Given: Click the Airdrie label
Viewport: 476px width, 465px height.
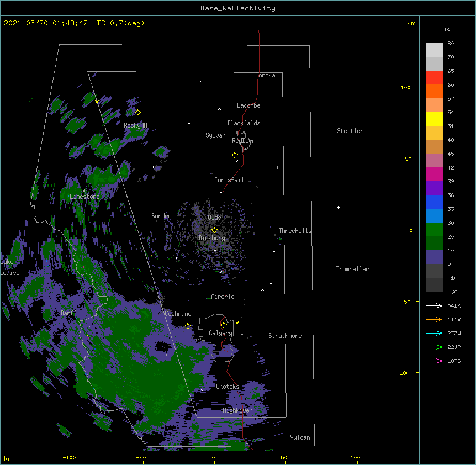Looking at the screenshot, I should click(223, 297).
